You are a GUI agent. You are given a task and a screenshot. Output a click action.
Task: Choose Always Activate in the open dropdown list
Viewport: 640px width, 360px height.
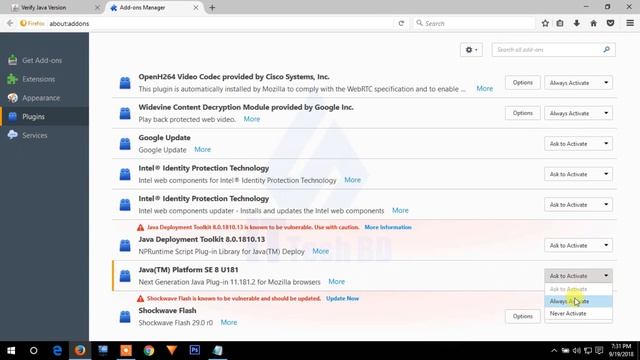pyautogui.click(x=578, y=301)
